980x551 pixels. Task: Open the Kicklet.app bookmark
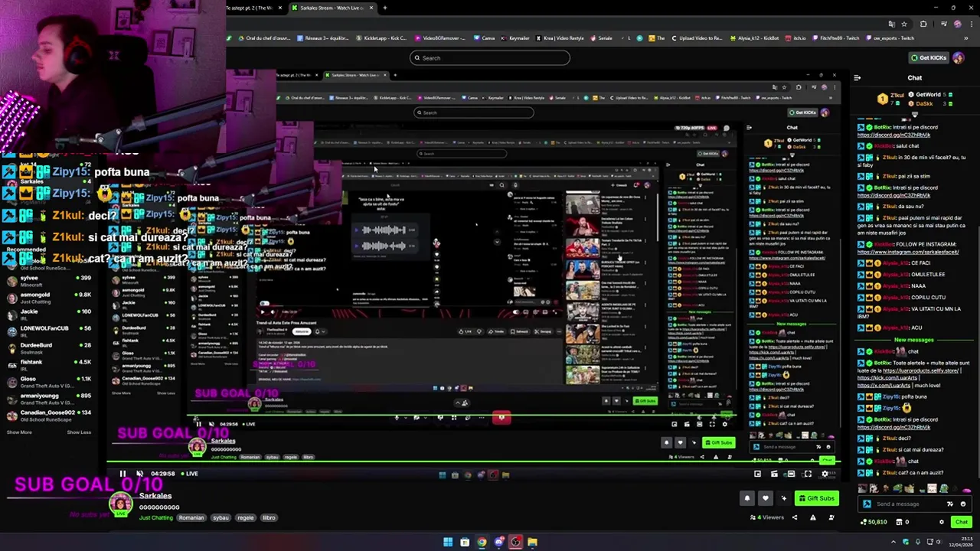click(381, 37)
